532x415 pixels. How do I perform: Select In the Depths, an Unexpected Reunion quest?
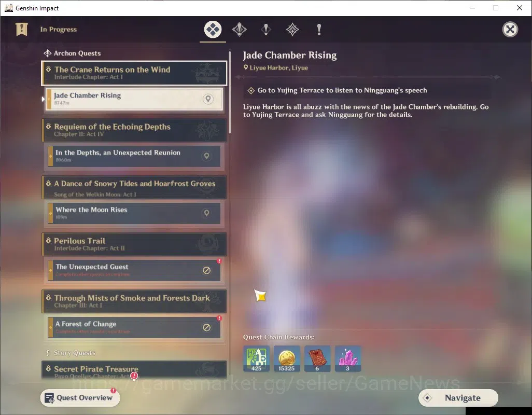[x=134, y=156]
